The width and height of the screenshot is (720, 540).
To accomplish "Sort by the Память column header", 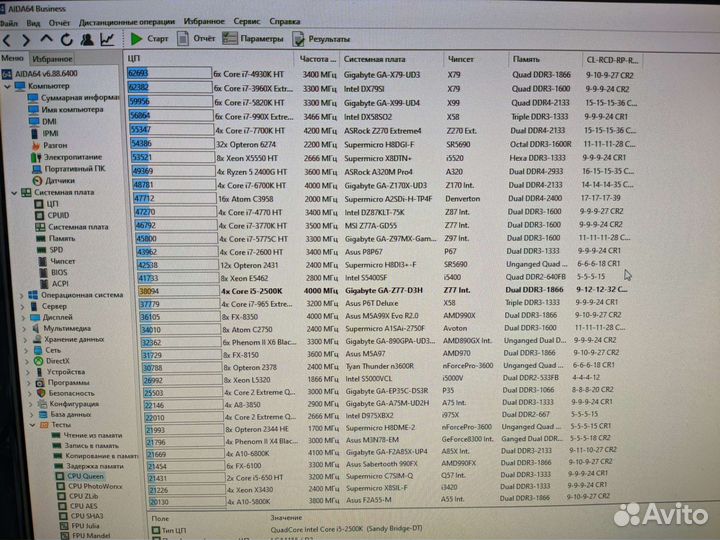I will point(544,59).
